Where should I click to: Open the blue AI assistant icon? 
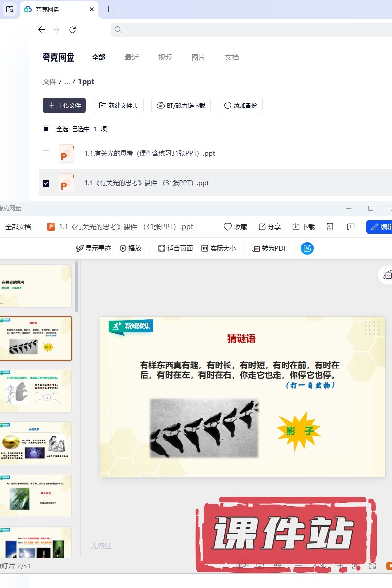(x=307, y=248)
